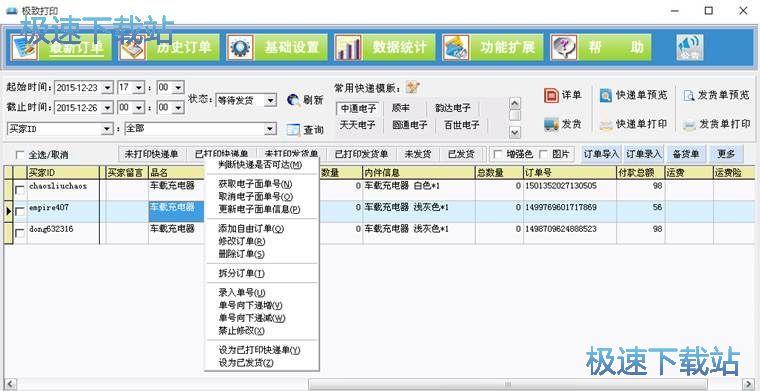Toggle the 全选/取消 checkbox
This screenshot has height=391, width=760.
pos(20,155)
